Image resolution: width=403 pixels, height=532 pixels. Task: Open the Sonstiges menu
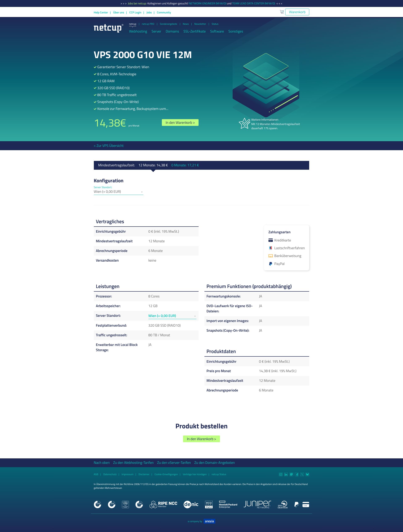[x=236, y=31]
